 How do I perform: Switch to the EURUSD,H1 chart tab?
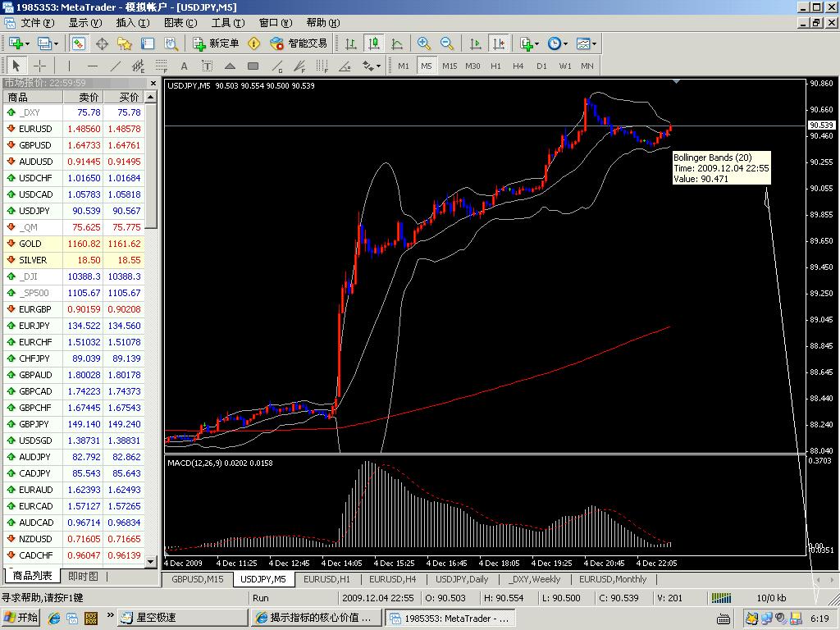326,579
